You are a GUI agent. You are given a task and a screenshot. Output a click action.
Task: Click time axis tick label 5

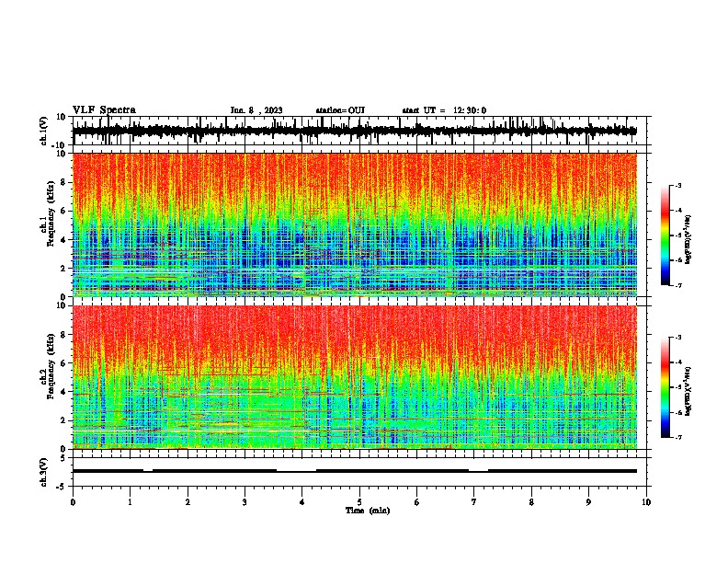click(x=359, y=502)
